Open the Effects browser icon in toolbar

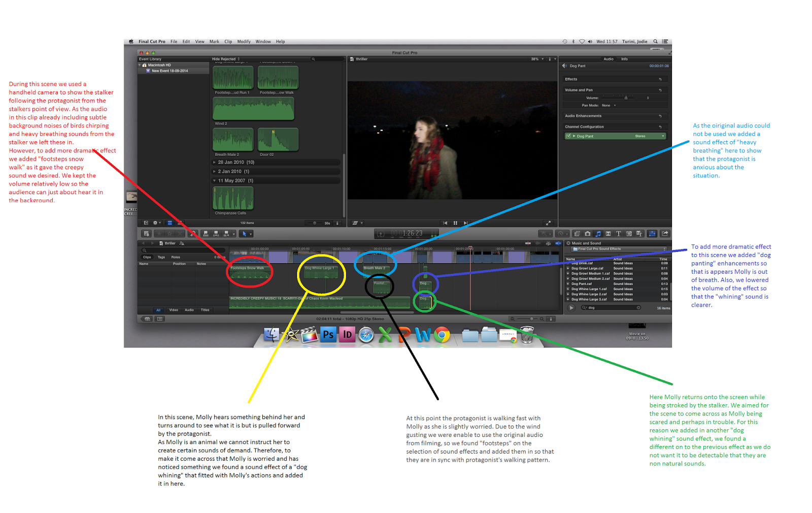click(x=577, y=234)
